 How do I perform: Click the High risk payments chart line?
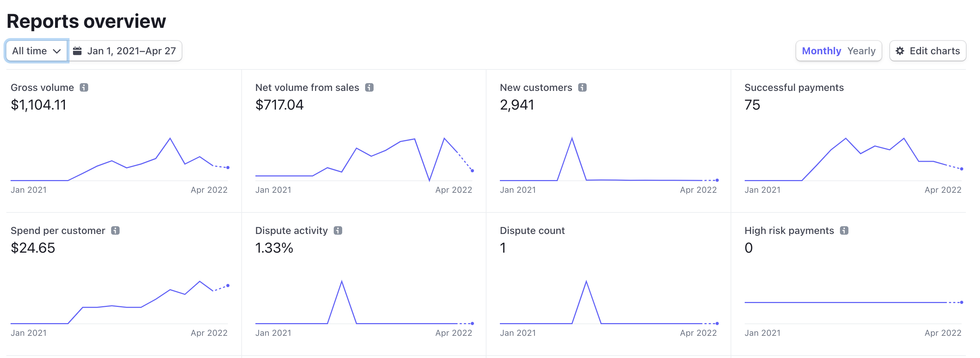point(853,303)
